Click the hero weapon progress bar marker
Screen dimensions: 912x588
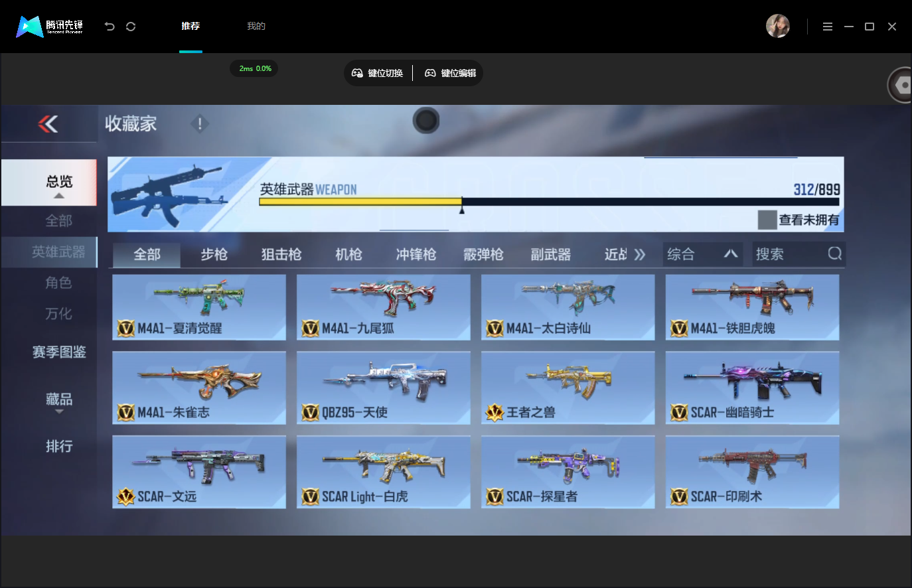[x=462, y=208]
